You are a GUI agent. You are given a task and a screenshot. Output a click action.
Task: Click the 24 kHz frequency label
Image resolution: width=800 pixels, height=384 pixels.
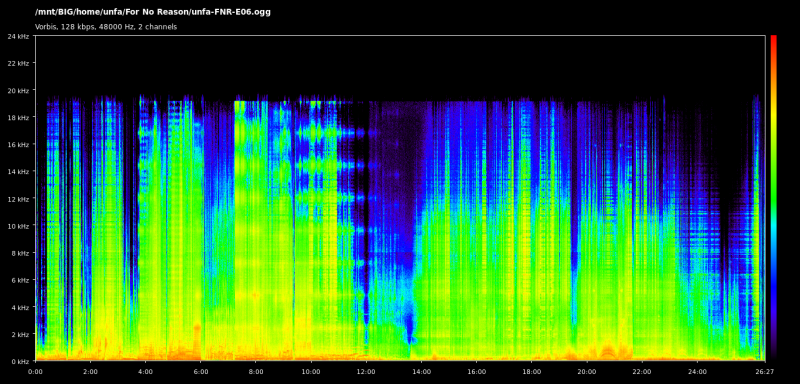click(x=18, y=36)
